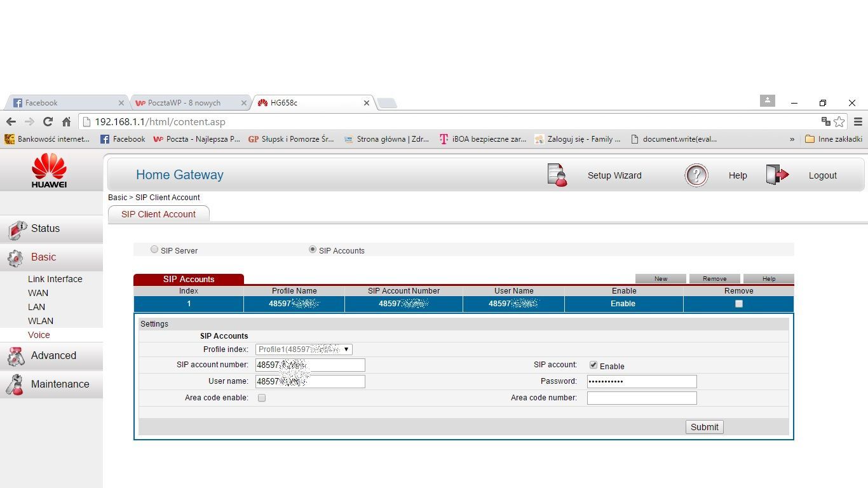Open the Profile index dropdown
The width and height of the screenshot is (868, 488).
point(304,349)
